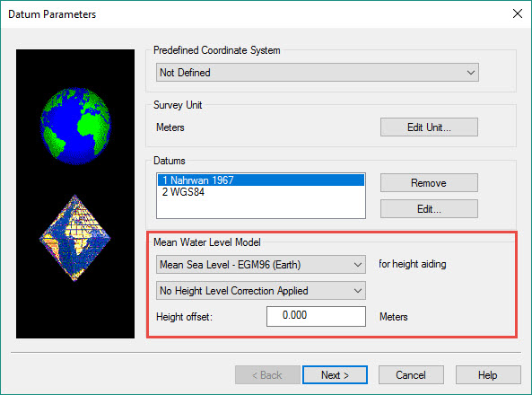Image resolution: width=532 pixels, height=395 pixels.
Task: Click the disabled Back button
Action: coord(267,375)
